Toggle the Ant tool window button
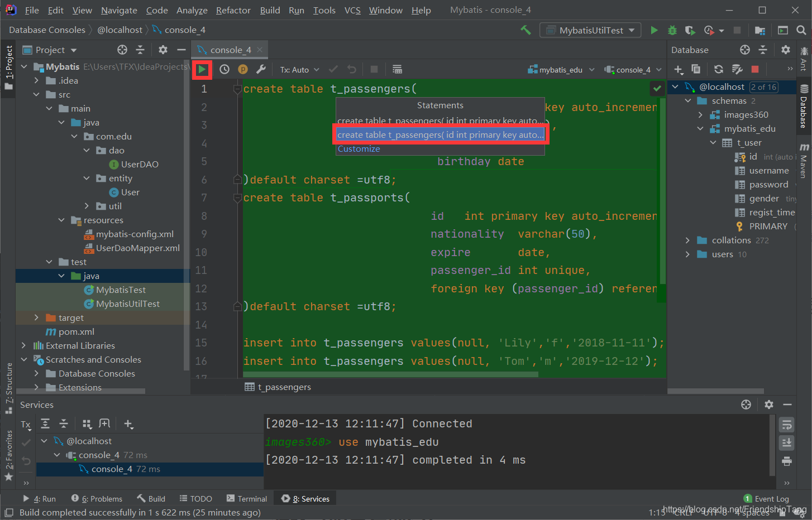The image size is (812, 520). point(804,58)
